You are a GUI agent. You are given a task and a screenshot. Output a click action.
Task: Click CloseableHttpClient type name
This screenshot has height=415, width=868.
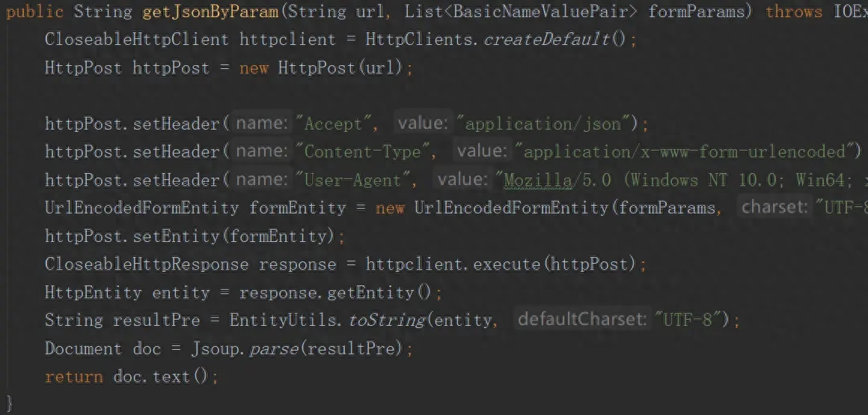(x=137, y=40)
